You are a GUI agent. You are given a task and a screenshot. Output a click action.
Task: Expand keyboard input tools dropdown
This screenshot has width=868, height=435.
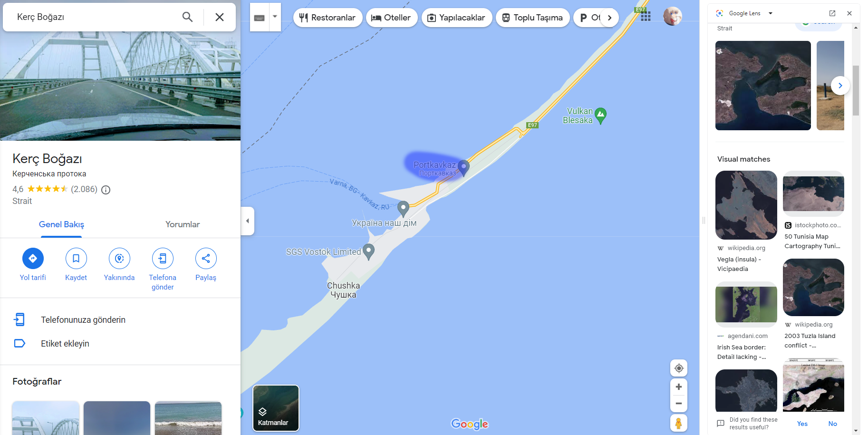click(x=275, y=17)
